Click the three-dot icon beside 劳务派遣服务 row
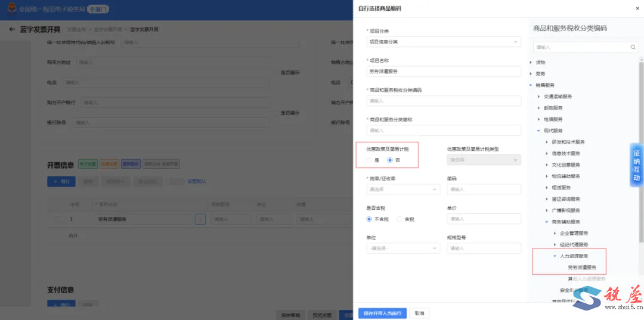This screenshot has height=320, width=644. click(x=200, y=219)
